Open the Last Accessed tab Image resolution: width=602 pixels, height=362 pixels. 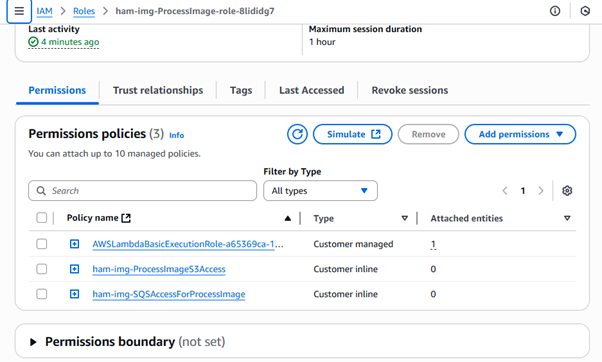[311, 90]
